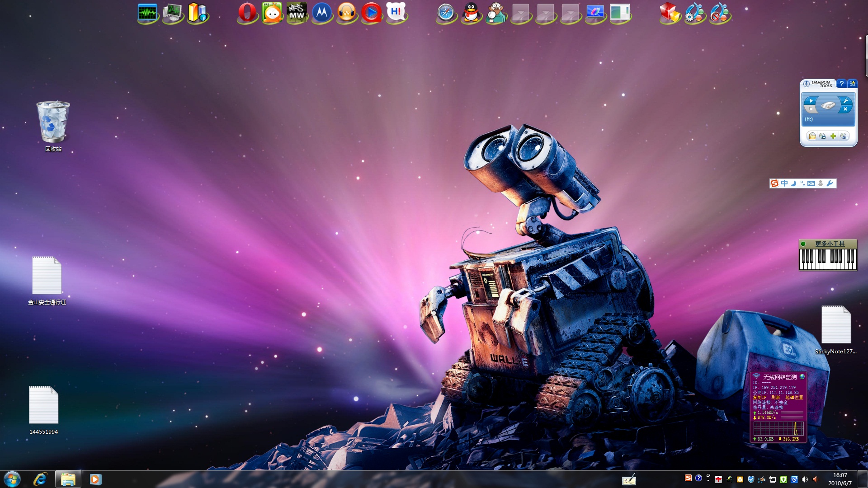Open the QQ penguin dock icon
Image resolution: width=868 pixels, height=488 pixels.
(471, 12)
